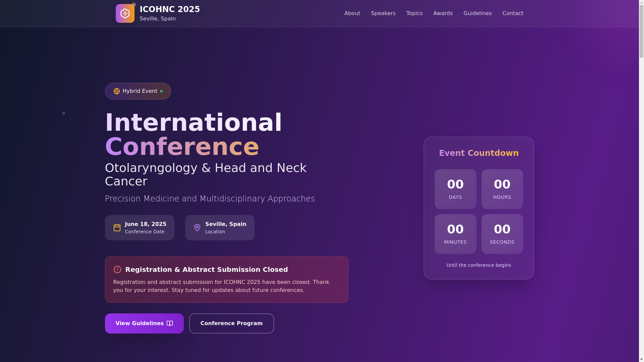Click the Hybrid Event badge
Image resolution: width=644 pixels, height=362 pixels.
tap(138, 91)
